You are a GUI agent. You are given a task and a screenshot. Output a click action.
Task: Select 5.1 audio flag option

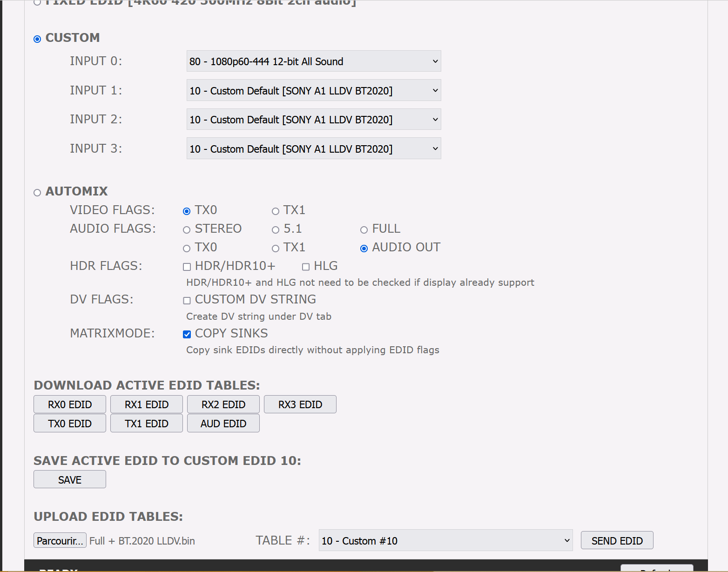click(x=276, y=230)
